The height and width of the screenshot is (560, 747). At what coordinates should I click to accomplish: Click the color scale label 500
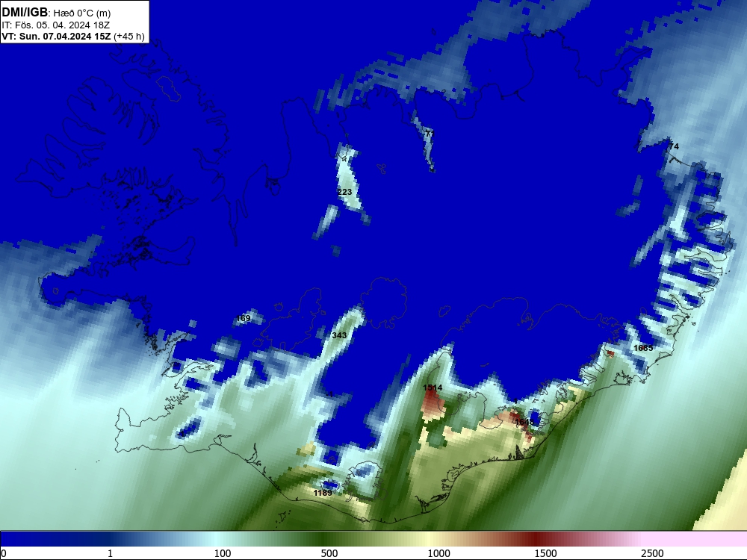[329, 553]
